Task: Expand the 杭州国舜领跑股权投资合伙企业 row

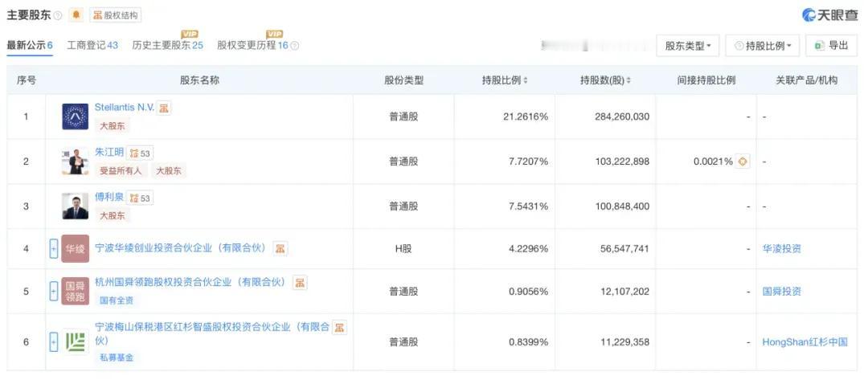Action: pyautogui.click(x=54, y=292)
